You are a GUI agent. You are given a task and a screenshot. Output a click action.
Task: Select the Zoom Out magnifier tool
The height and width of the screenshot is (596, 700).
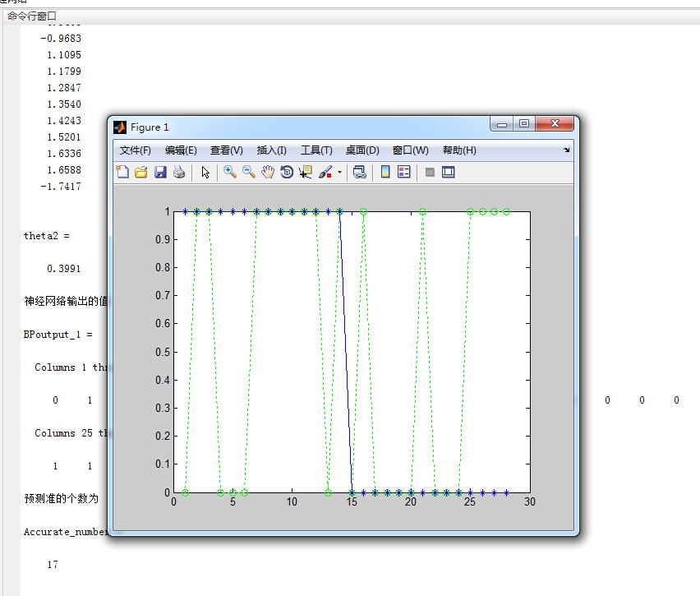click(x=249, y=172)
